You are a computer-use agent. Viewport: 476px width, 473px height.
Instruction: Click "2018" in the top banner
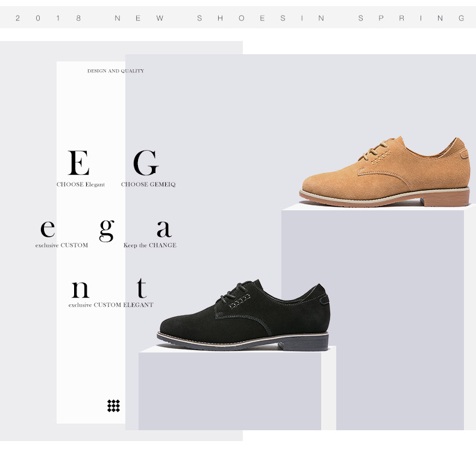click(48, 18)
